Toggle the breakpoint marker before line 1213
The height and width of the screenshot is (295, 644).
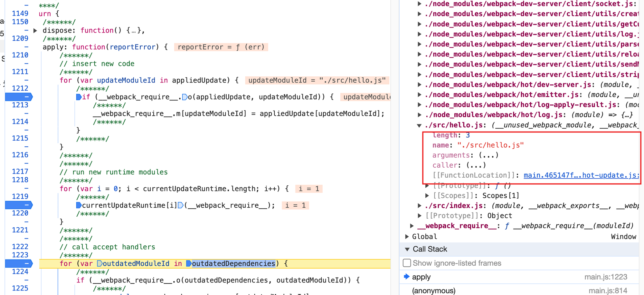(19, 97)
